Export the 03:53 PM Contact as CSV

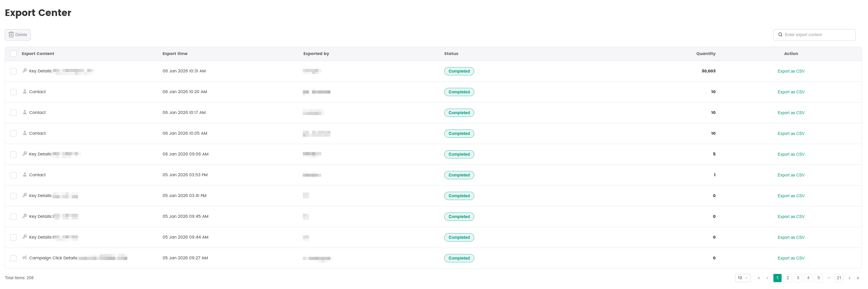[791, 175]
